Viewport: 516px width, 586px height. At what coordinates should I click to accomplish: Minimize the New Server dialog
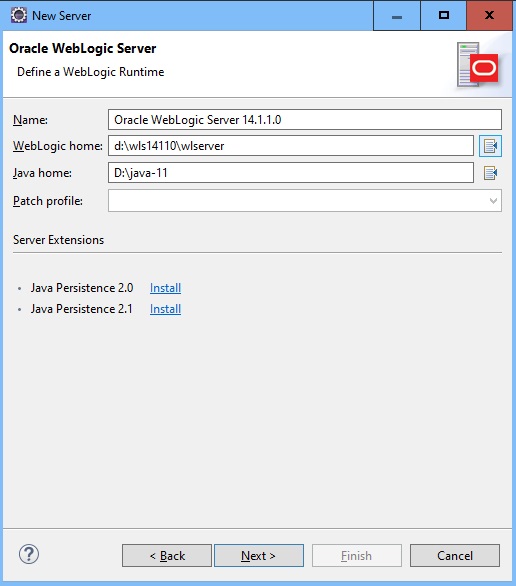point(397,16)
